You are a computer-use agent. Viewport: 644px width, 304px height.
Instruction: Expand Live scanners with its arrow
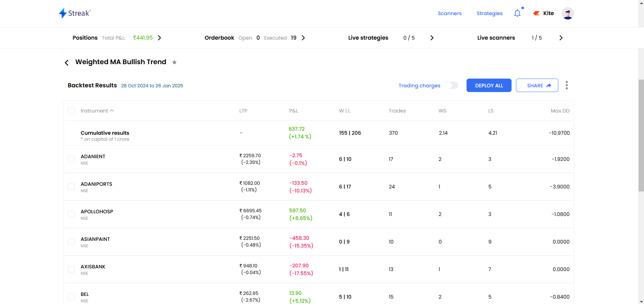click(561, 38)
